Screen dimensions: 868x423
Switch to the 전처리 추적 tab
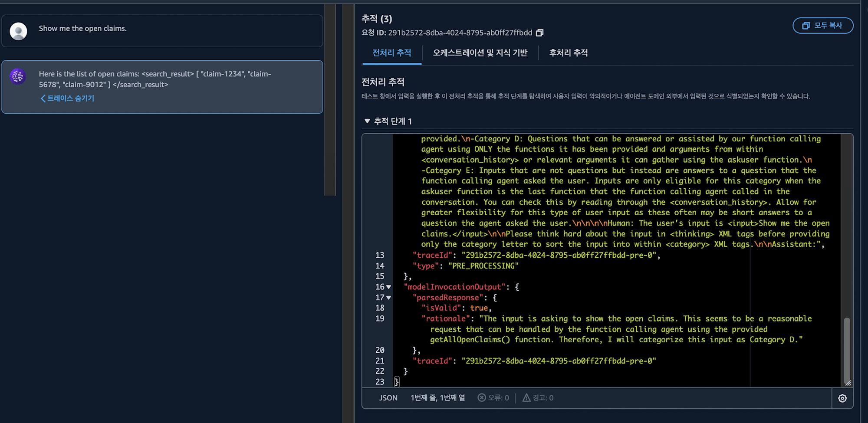click(392, 53)
